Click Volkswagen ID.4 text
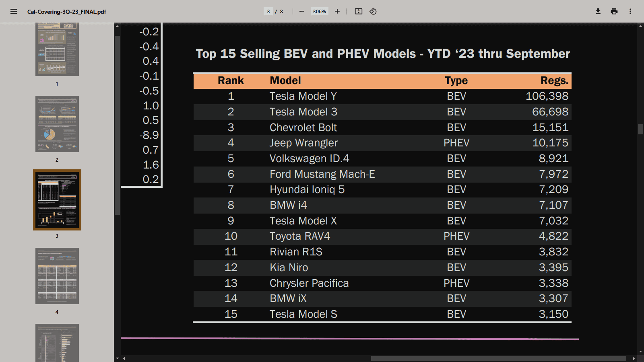The width and height of the screenshot is (644, 362). [309, 158]
